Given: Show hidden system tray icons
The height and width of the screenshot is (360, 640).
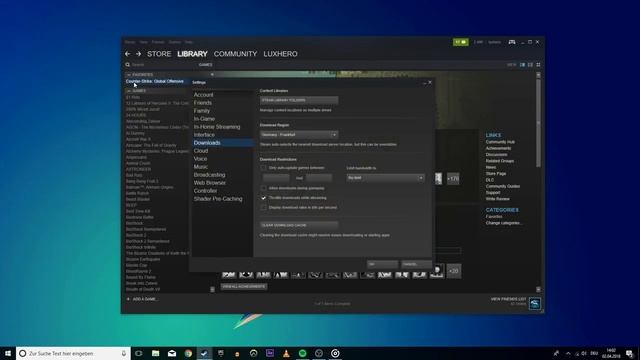Looking at the screenshot, I should pos(568,353).
